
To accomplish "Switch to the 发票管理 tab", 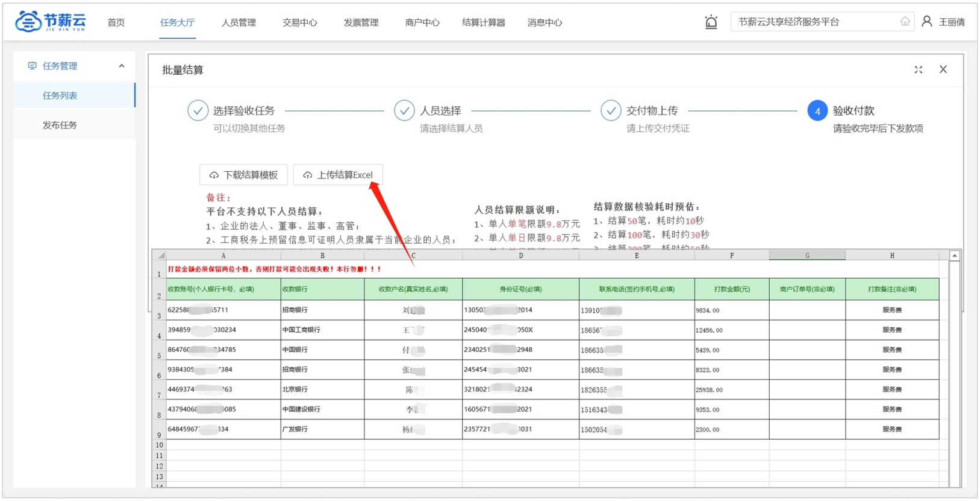I will click(x=361, y=22).
